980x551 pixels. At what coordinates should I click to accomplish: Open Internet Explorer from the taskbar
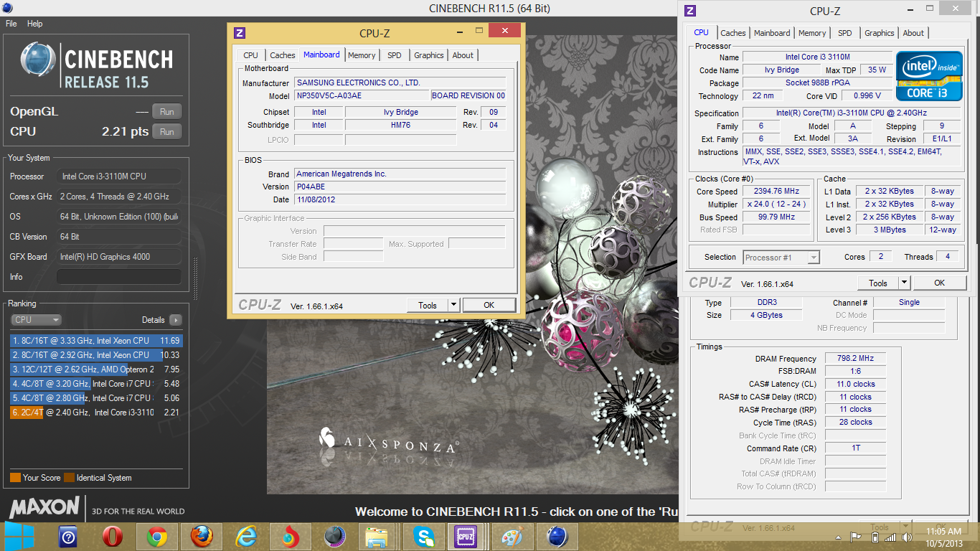[x=246, y=537]
